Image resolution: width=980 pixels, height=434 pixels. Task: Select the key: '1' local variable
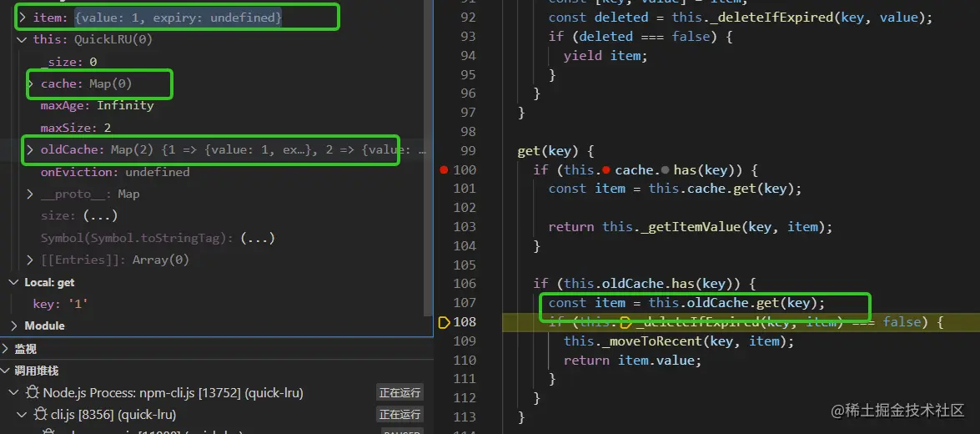click(x=61, y=304)
